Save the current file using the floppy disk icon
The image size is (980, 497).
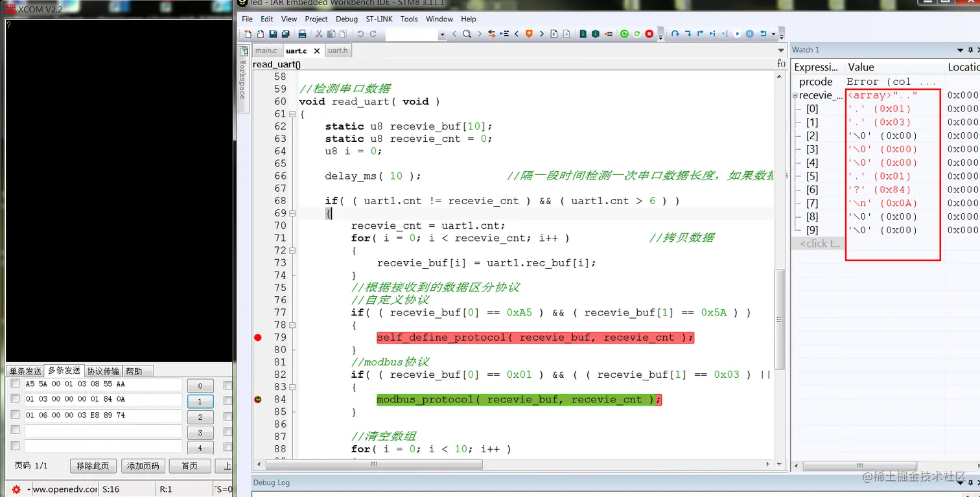pos(273,34)
